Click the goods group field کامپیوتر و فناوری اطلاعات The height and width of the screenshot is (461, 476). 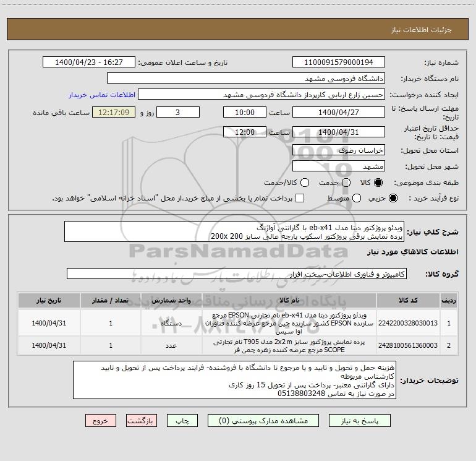tap(237, 274)
